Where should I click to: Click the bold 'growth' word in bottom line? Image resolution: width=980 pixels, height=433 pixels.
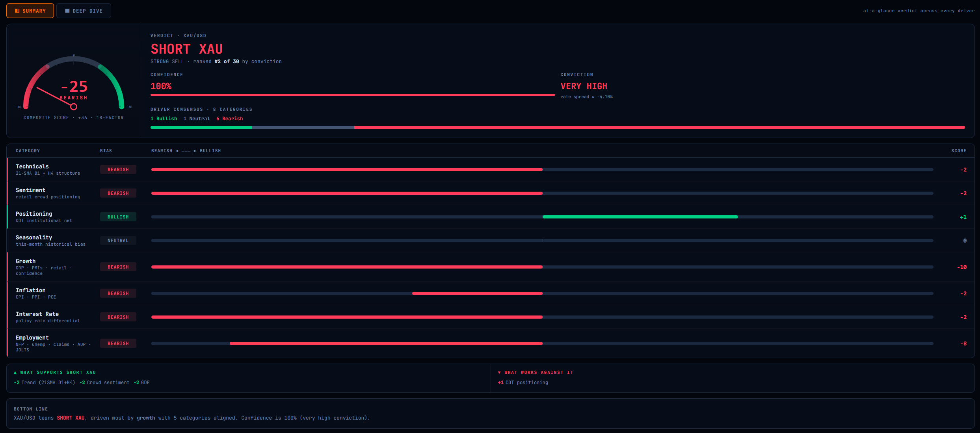click(146, 418)
